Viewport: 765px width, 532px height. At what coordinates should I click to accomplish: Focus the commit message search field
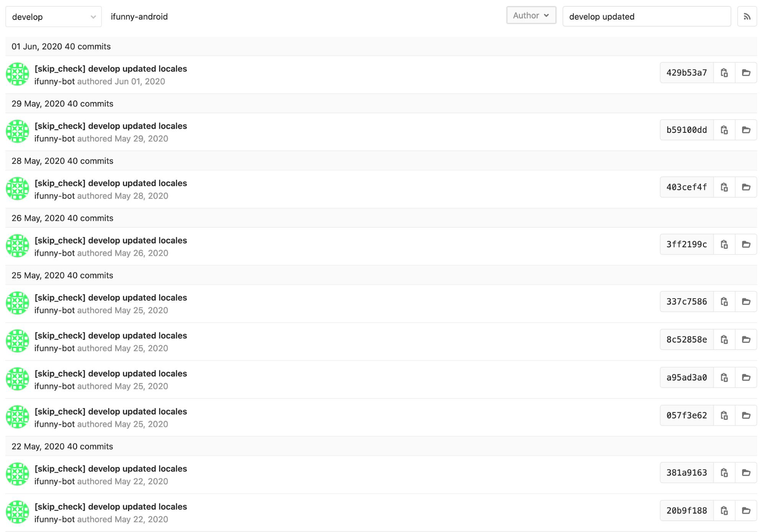click(646, 16)
